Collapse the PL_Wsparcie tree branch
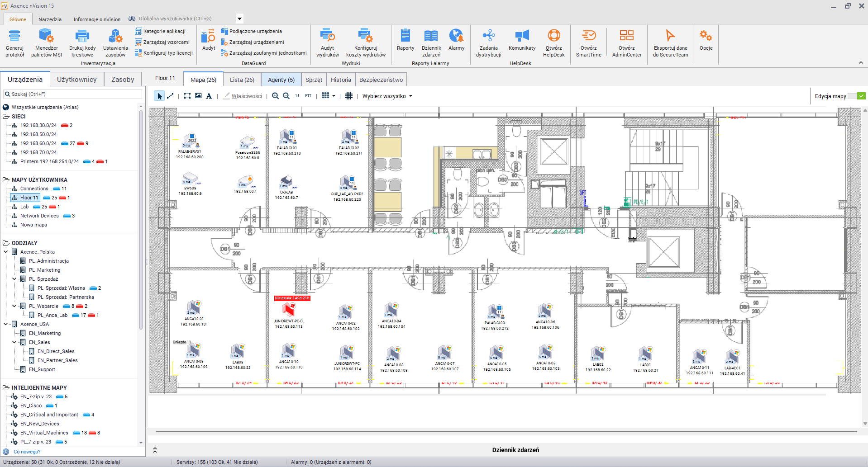Viewport: 868px width, 467px height. click(x=14, y=306)
